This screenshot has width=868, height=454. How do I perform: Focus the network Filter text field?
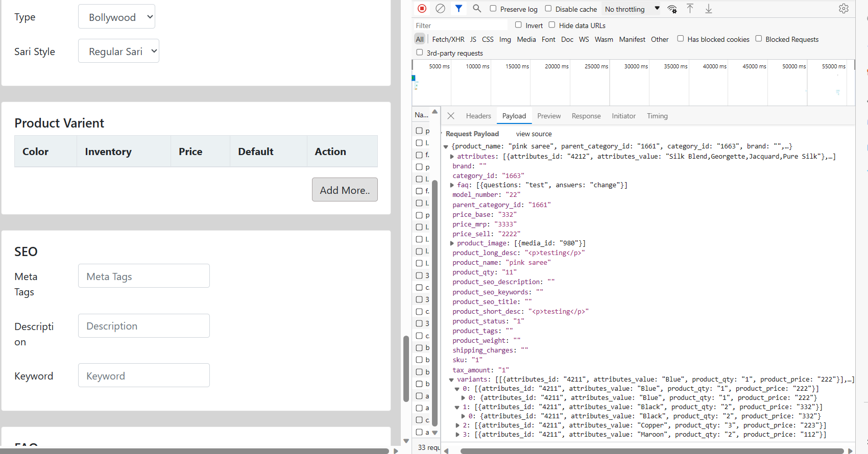coord(461,25)
